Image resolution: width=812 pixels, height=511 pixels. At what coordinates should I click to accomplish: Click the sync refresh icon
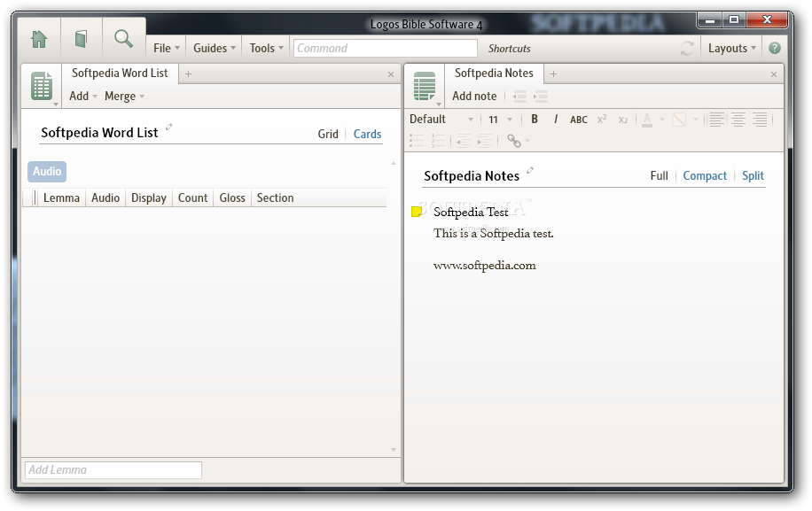point(687,49)
